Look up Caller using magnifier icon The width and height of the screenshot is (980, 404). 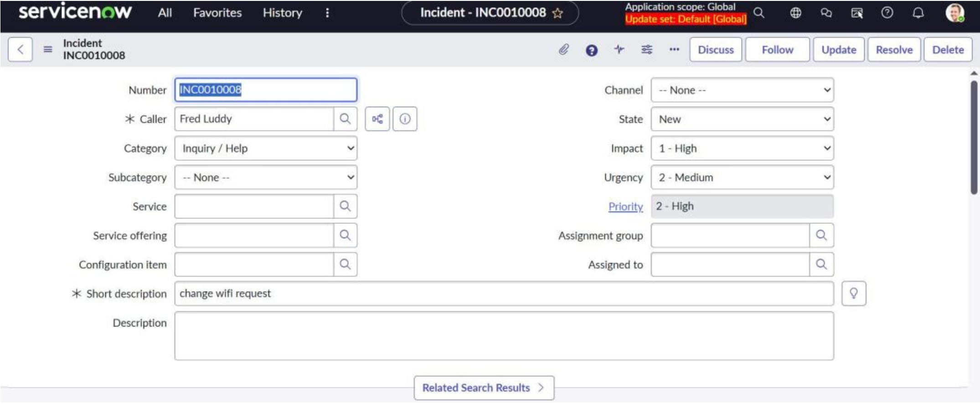[345, 119]
